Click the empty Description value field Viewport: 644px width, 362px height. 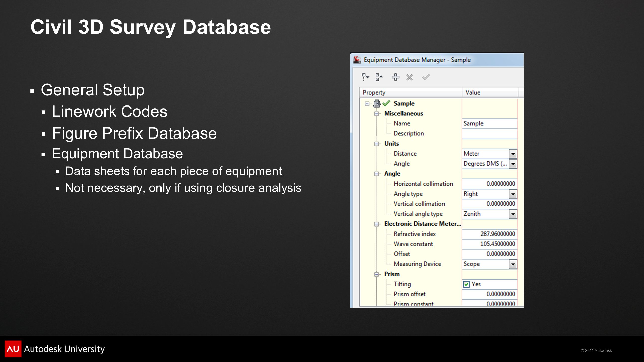pos(490,134)
